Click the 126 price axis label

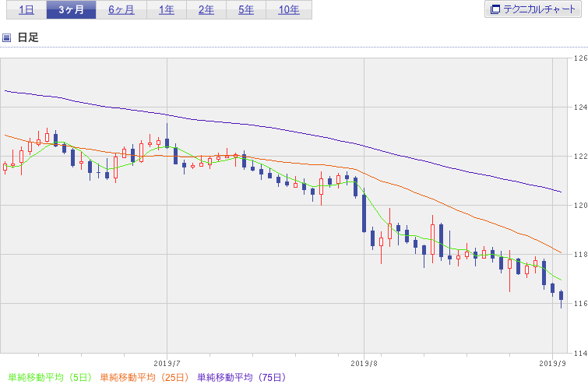(580, 58)
